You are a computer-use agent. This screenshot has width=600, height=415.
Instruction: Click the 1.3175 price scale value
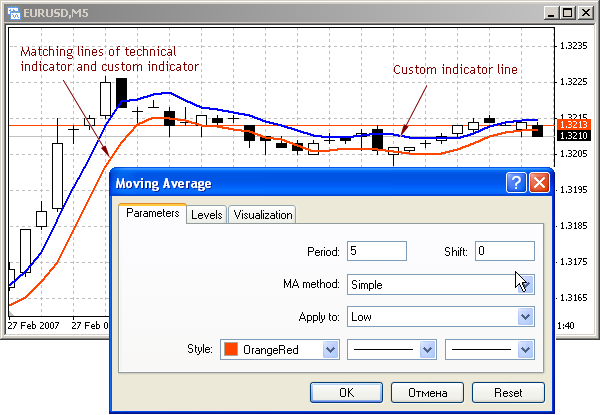[573, 262]
